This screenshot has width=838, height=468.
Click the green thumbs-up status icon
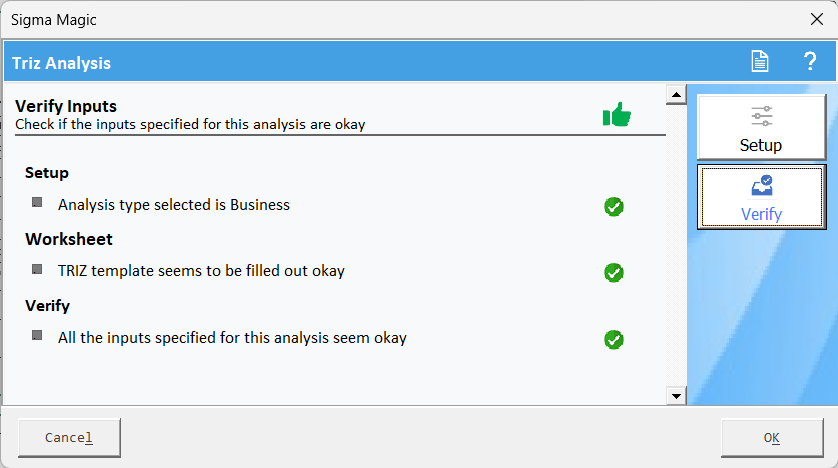pyautogui.click(x=617, y=114)
